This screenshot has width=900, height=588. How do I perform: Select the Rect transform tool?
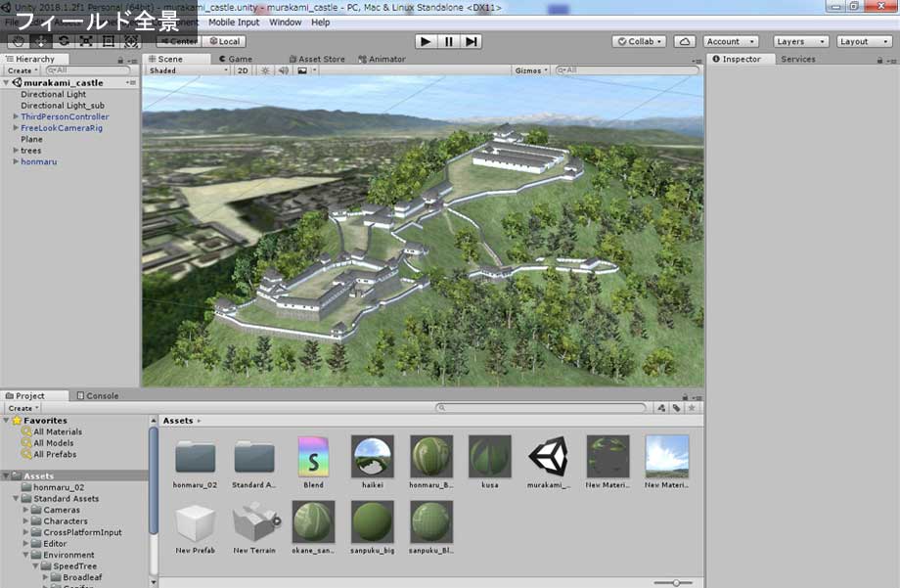click(109, 41)
